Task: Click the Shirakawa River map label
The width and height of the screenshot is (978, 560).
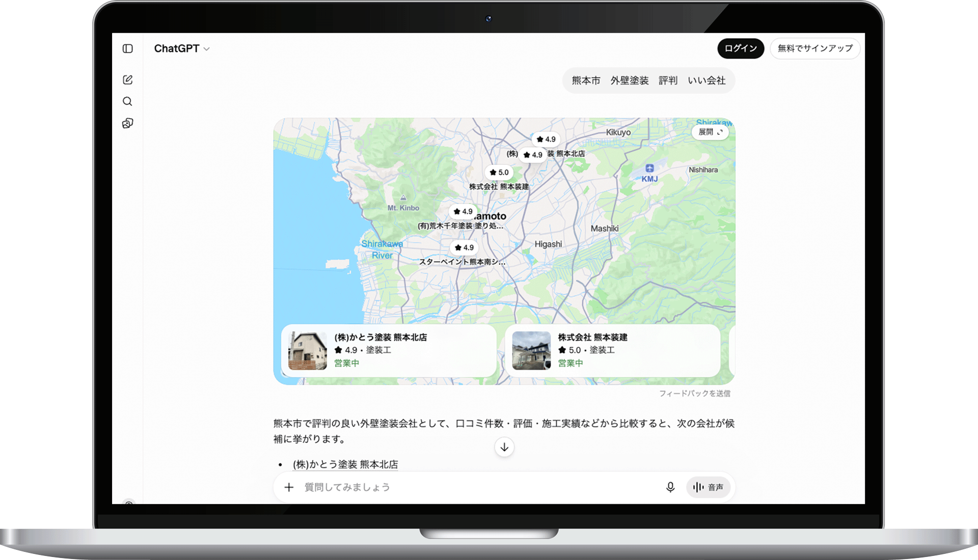Action: 382,249
